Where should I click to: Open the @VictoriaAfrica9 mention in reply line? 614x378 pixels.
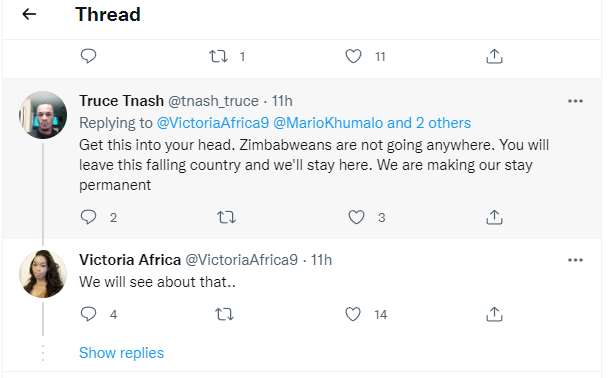(213, 123)
